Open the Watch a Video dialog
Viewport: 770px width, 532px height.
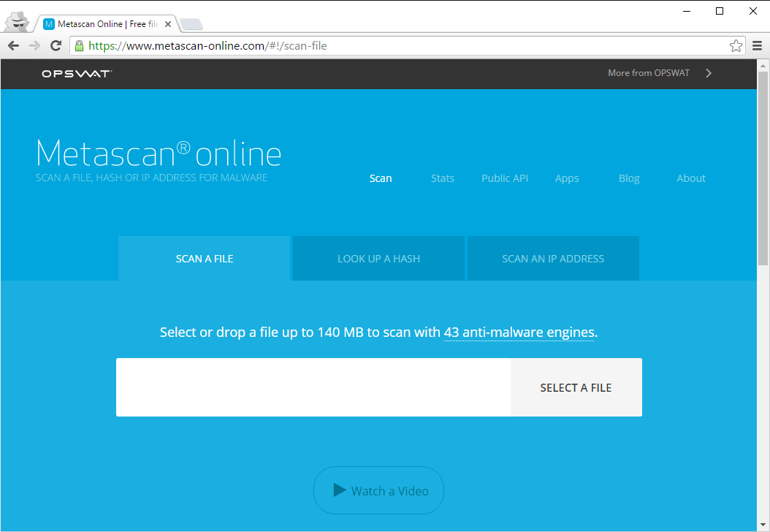(x=378, y=490)
